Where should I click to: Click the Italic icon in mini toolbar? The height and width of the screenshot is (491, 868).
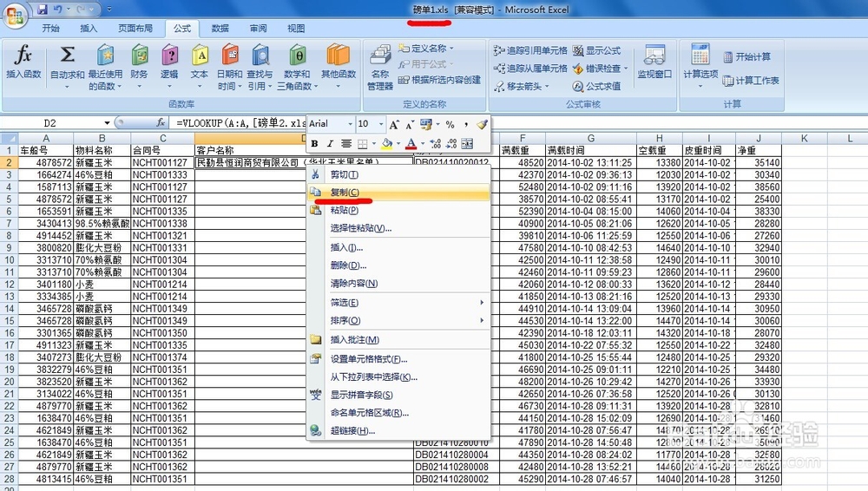pyautogui.click(x=330, y=144)
